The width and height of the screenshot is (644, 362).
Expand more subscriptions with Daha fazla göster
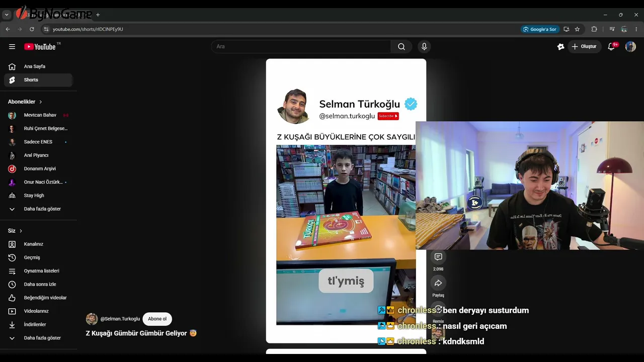point(39,209)
